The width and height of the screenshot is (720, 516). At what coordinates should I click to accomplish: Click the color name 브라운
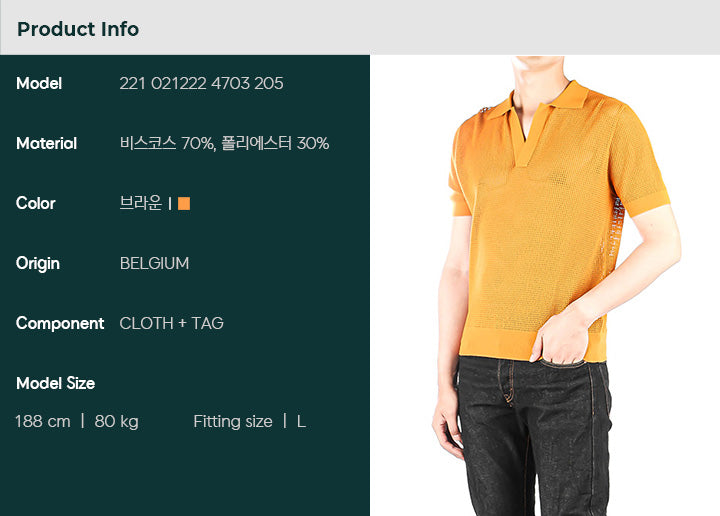(x=141, y=203)
